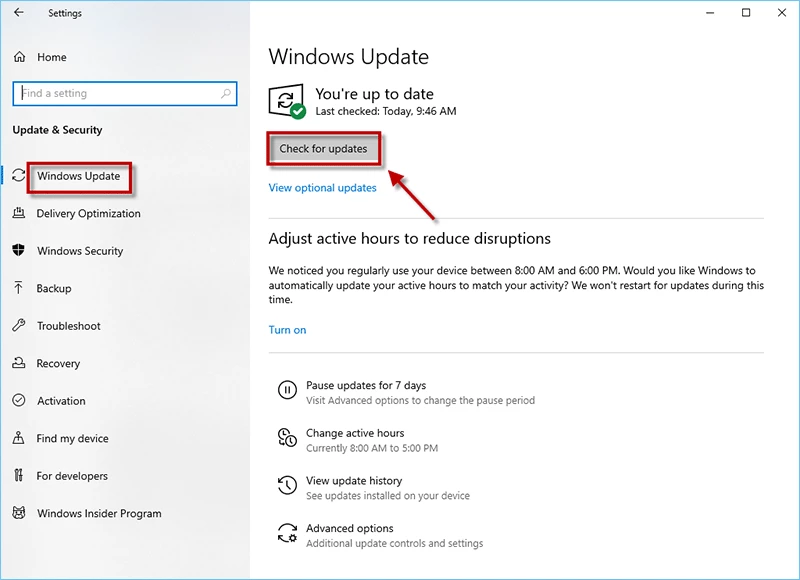The image size is (800, 580).
Task: Click the Advanced options gear-sync icon
Action: click(287, 533)
